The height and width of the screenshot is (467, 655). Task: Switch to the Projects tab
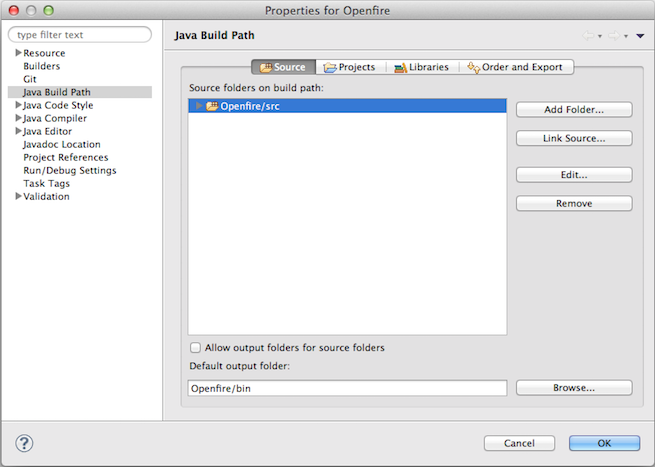(x=350, y=67)
